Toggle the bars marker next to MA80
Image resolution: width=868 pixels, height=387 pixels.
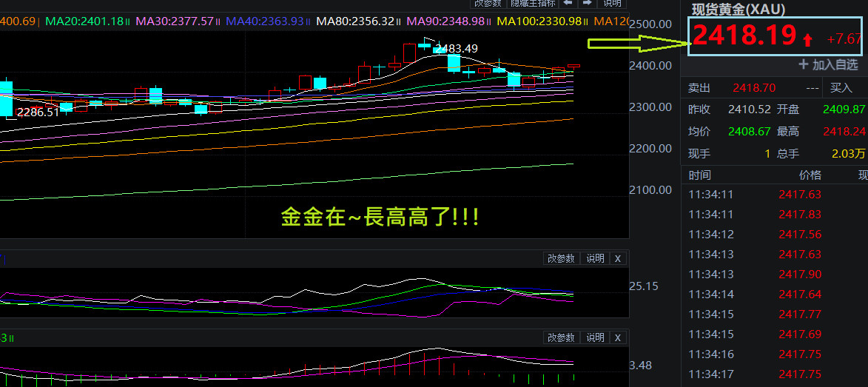[398, 21]
